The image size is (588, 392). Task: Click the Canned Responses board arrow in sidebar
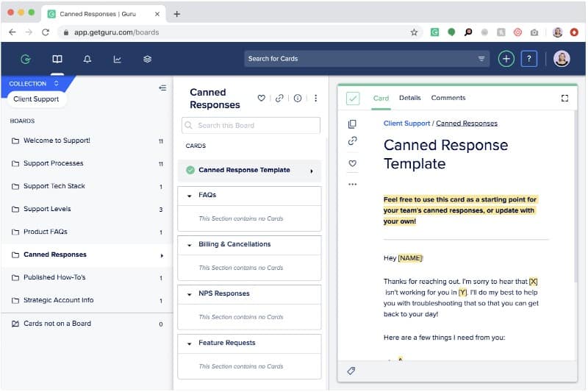click(162, 255)
